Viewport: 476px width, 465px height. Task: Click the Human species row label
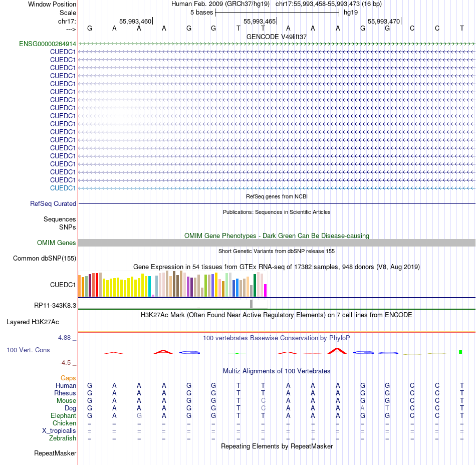(66, 385)
